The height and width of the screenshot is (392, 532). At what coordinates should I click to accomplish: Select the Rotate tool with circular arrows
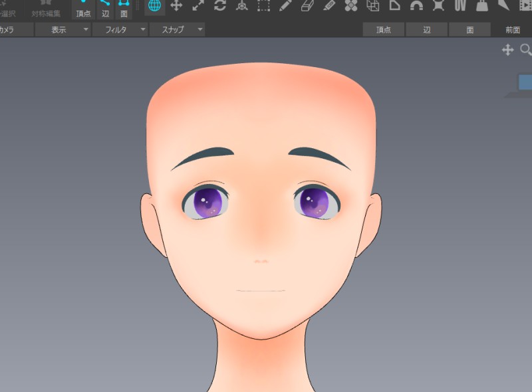click(220, 5)
